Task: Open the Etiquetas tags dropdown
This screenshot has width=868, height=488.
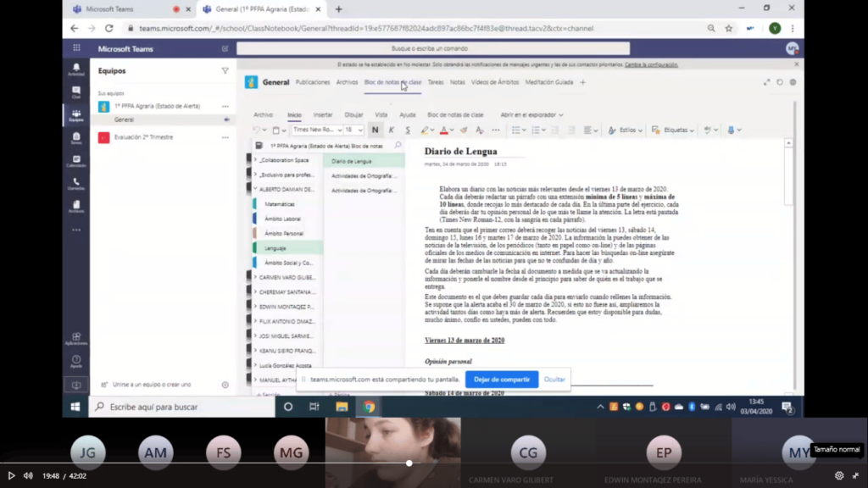Action: pos(672,130)
